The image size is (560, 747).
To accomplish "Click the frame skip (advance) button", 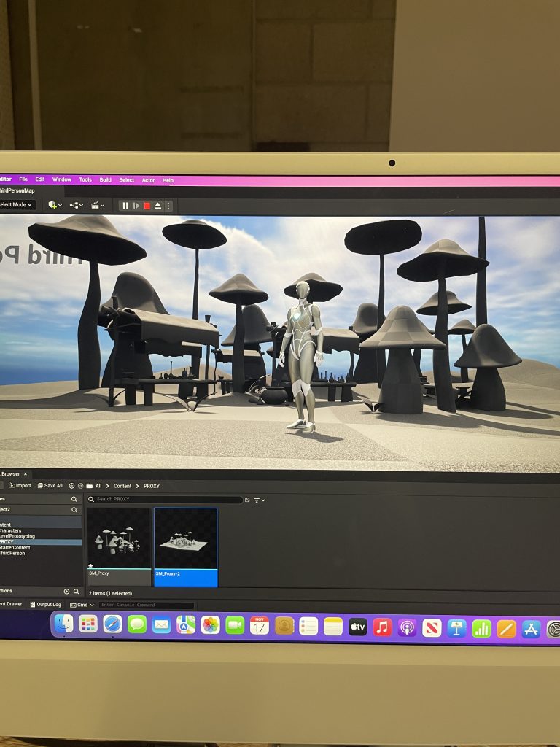I will (x=136, y=206).
